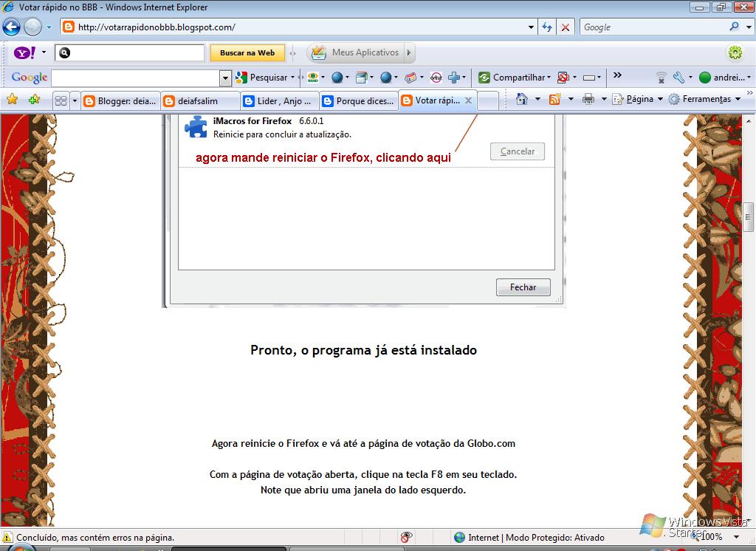Expand the address bar history dropdown

531,27
